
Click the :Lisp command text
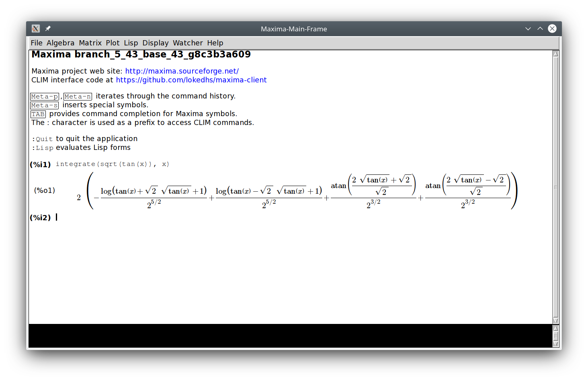(42, 148)
